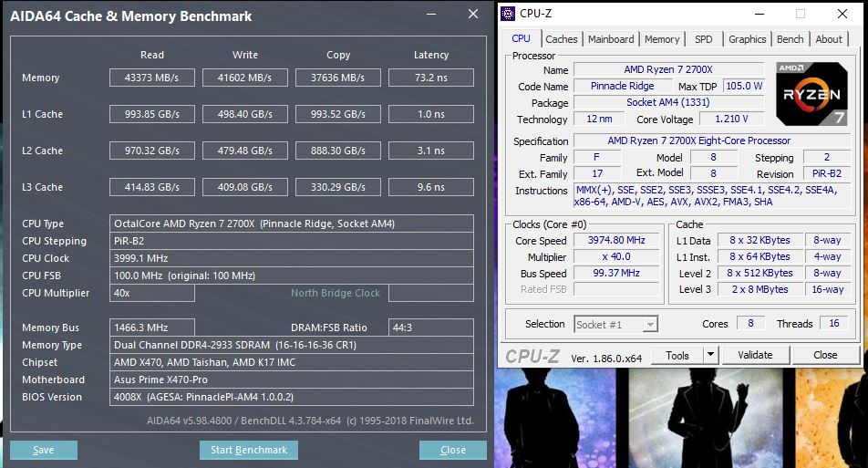Click the empty Rated FSB field in CPU-Z
Image resolution: width=868 pixels, height=468 pixels.
(616, 289)
